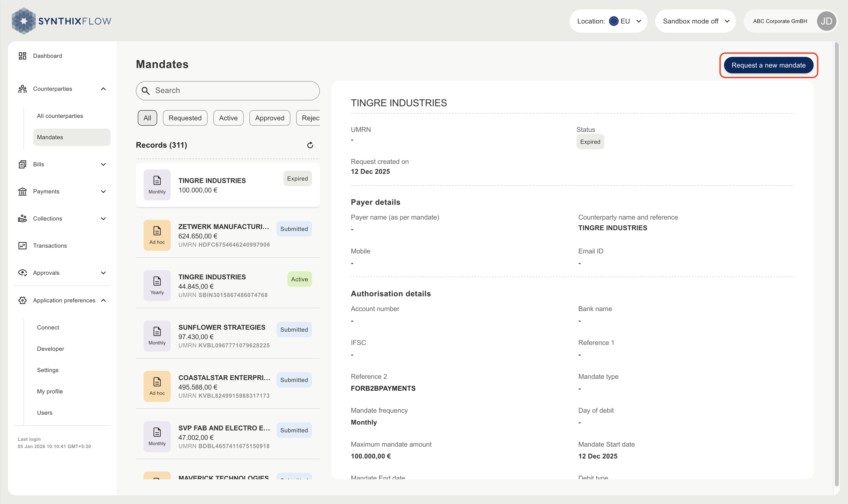848x504 pixels.
Task: Click the Collections hand-coins icon
Action: click(23, 218)
